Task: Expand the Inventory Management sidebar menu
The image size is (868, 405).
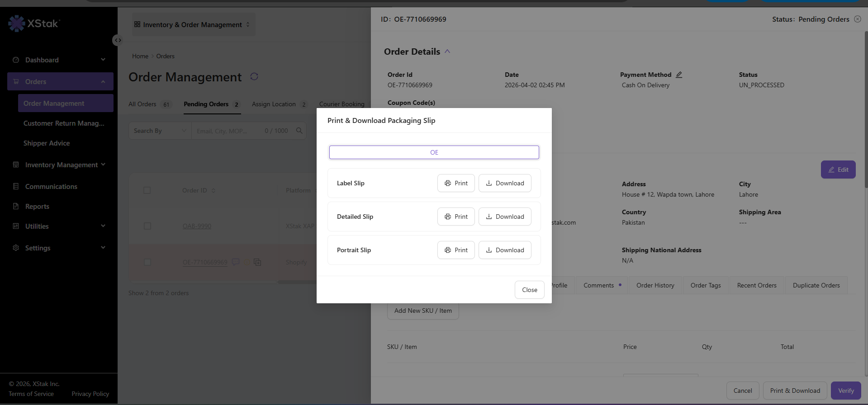Action: pos(60,165)
